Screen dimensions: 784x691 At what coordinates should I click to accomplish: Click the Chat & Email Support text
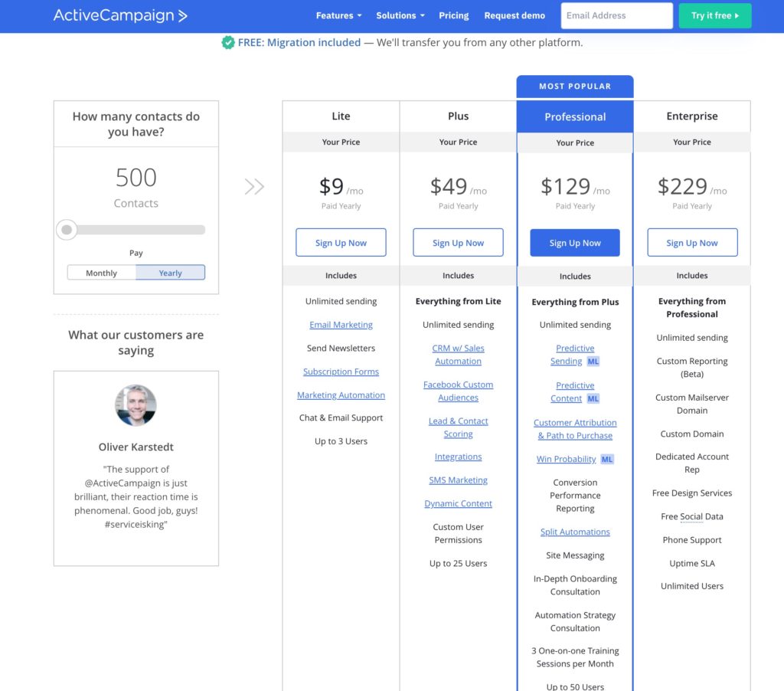pyautogui.click(x=341, y=418)
